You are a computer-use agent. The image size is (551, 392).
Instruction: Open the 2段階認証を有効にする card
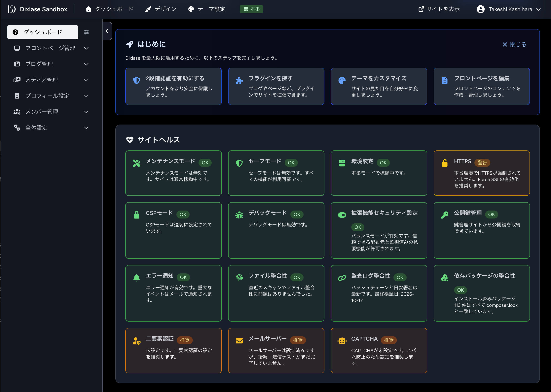173,86
